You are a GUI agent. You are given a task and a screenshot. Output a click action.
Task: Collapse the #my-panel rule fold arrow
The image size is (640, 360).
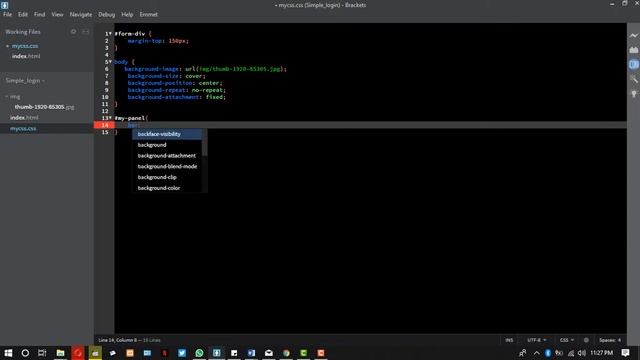(x=110, y=118)
